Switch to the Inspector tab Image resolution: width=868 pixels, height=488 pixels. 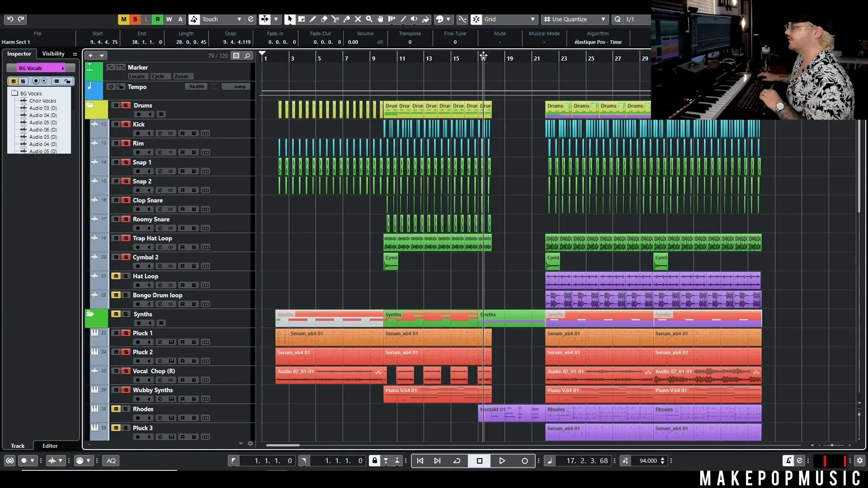click(x=19, y=53)
